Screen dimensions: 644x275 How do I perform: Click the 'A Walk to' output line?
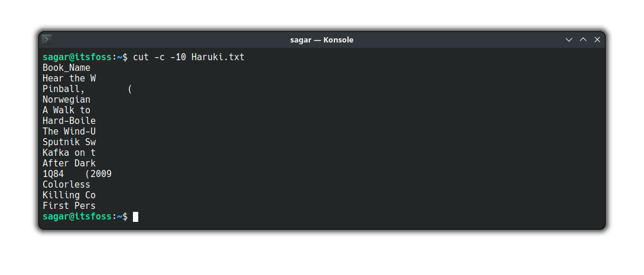click(67, 110)
